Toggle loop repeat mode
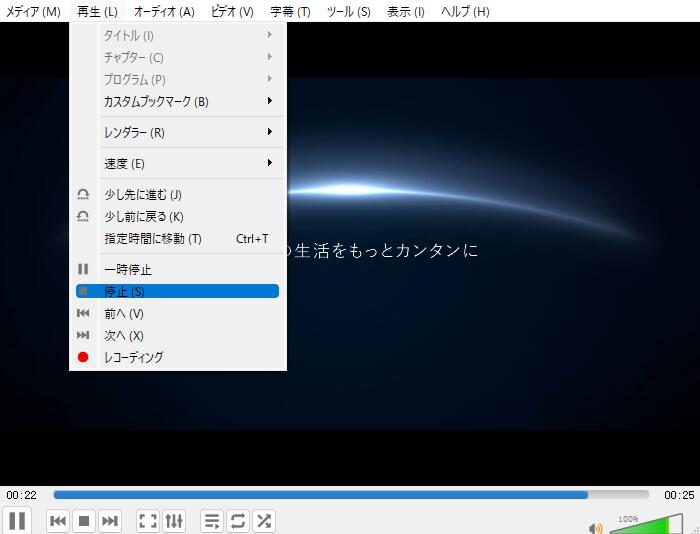 (x=238, y=521)
